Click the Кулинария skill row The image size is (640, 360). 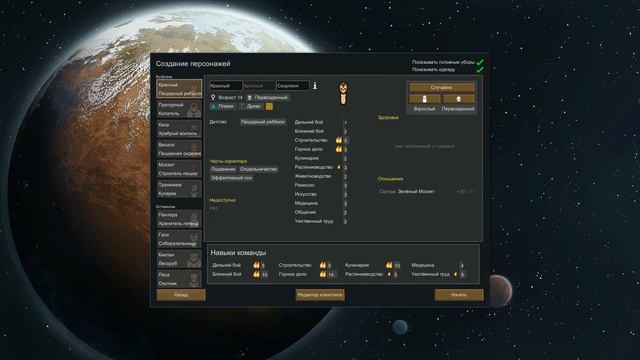click(321, 158)
